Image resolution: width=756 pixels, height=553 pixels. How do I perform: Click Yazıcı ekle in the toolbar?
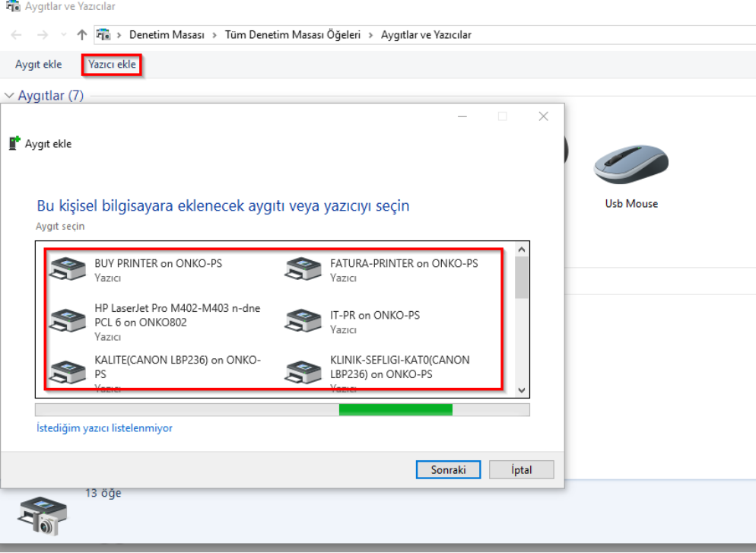tap(112, 65)
